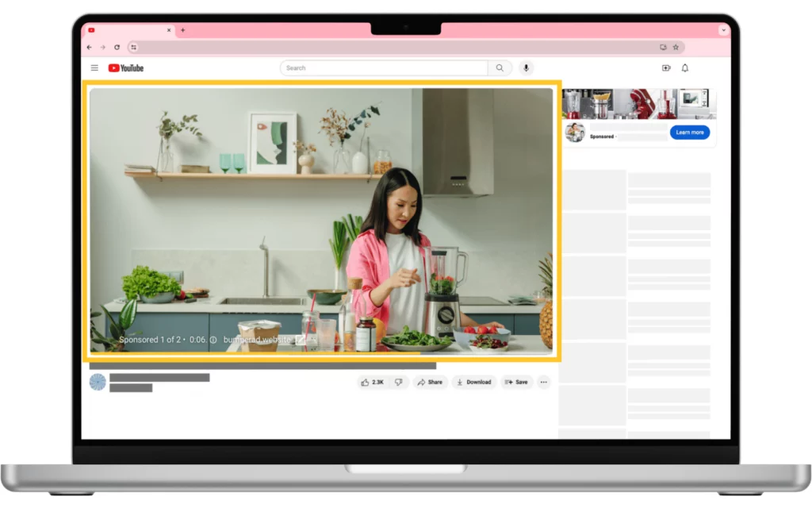The height and width of the screenshot is (508, 812).
Task: Start voice search with the microphone icon
Action: (x=526, y=67)
